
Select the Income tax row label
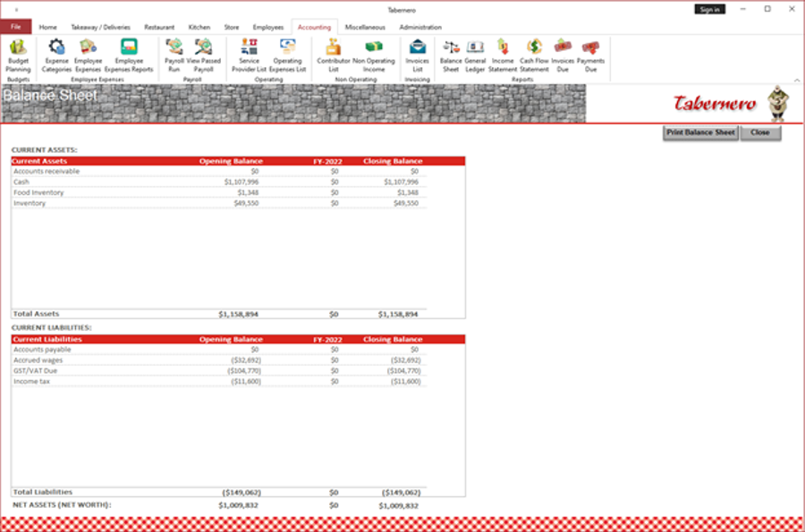(32, 382)
